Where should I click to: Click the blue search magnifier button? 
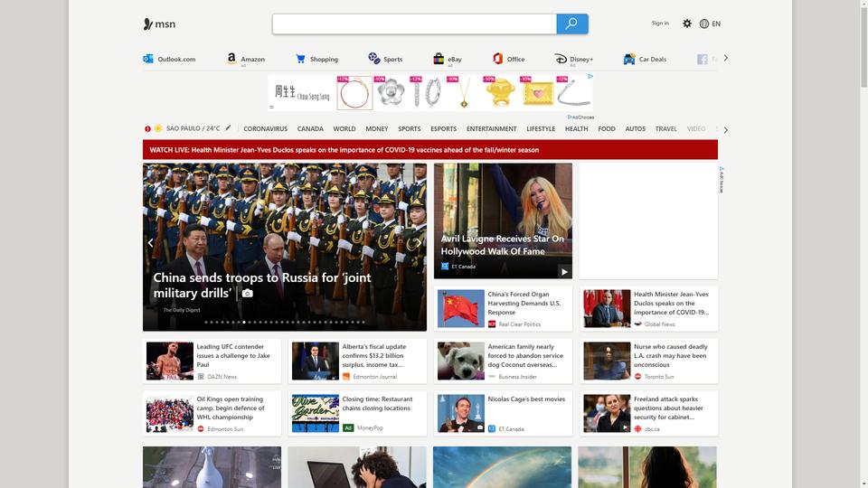tap(571, 23)
